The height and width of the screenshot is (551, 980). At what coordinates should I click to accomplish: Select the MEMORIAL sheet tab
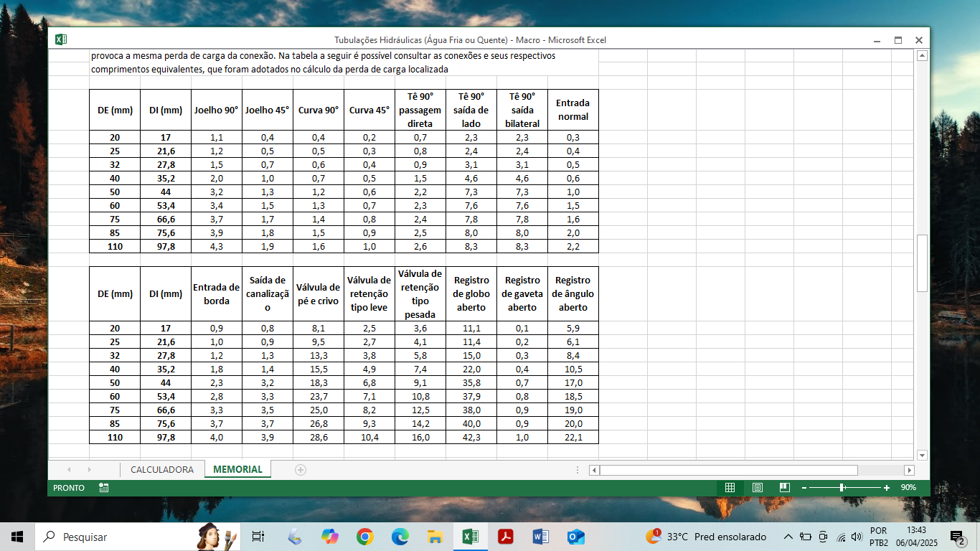tap(237, 470)
